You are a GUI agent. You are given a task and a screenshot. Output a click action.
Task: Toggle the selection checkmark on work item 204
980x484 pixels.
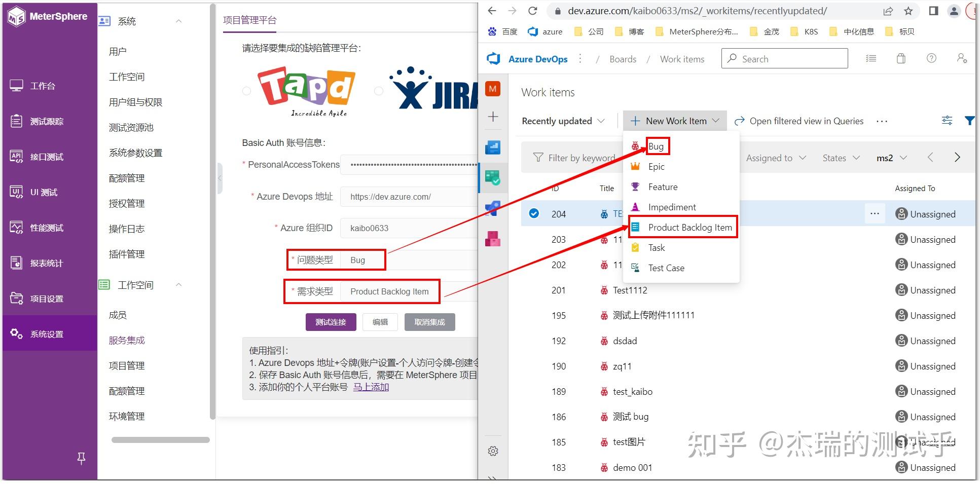534,213
